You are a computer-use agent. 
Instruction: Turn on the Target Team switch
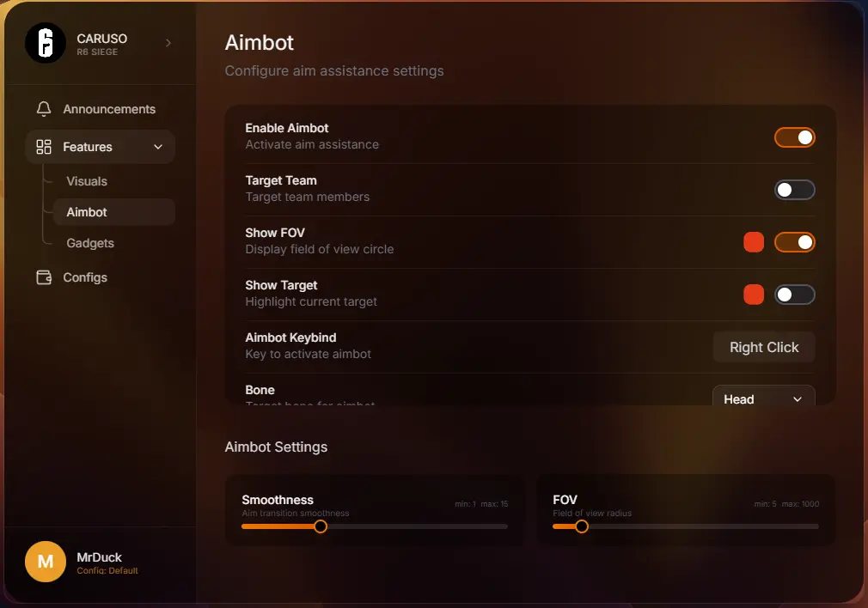coord(794,190)
